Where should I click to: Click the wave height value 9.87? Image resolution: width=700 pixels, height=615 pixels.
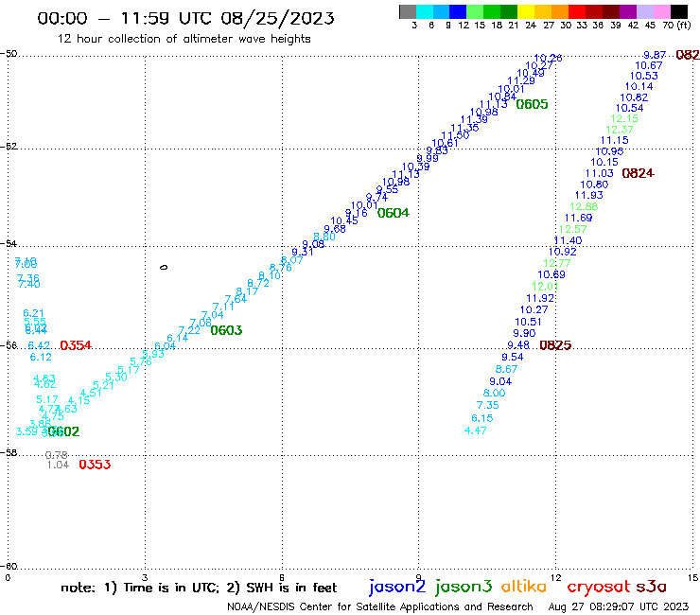tap(655, 55)
